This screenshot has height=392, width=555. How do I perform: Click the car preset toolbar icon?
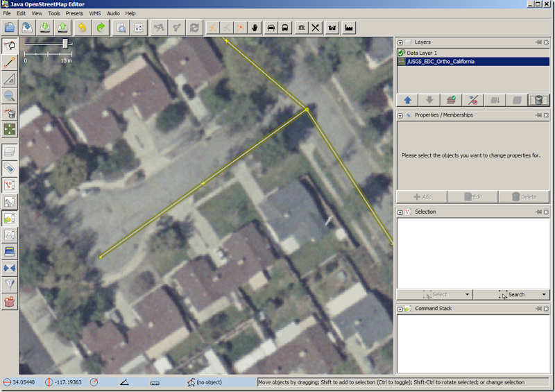271,28
